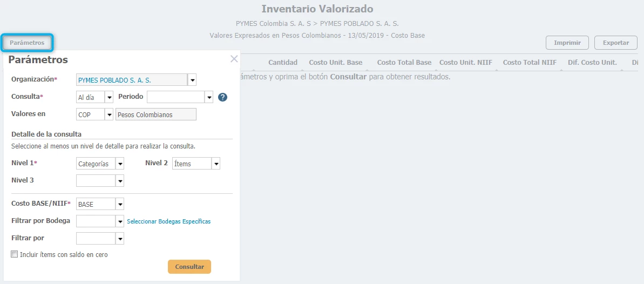Open the Nivel 3 dropdown
Image resolution: width=644 pixels, height=284 pixels.
click(x=120, y=181)
